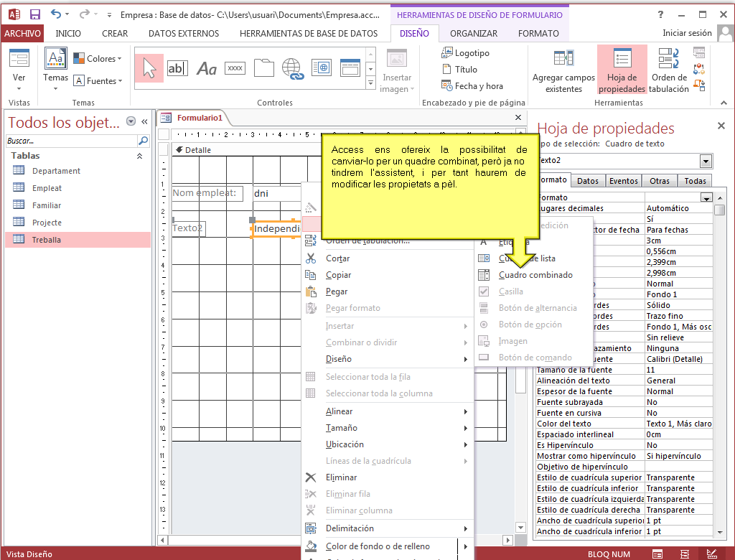Close the Formulario1 tab
735x560 pixels.
518,117
